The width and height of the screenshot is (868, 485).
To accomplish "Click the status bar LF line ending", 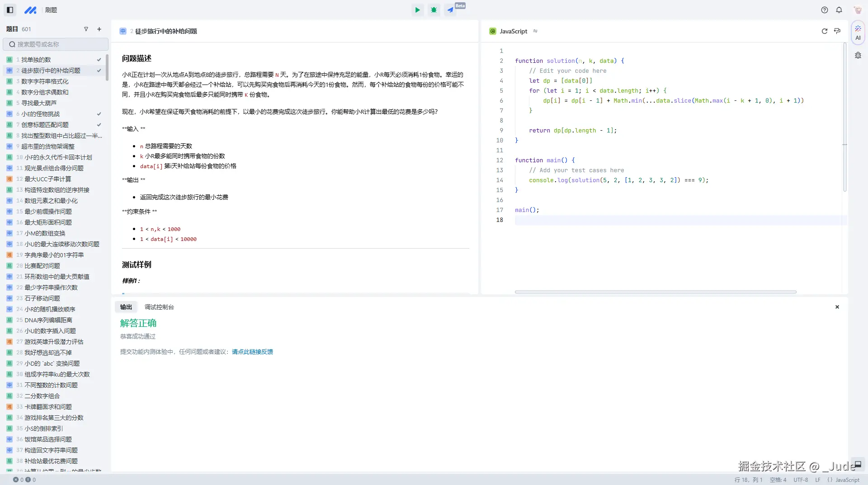I will point(818,480).
